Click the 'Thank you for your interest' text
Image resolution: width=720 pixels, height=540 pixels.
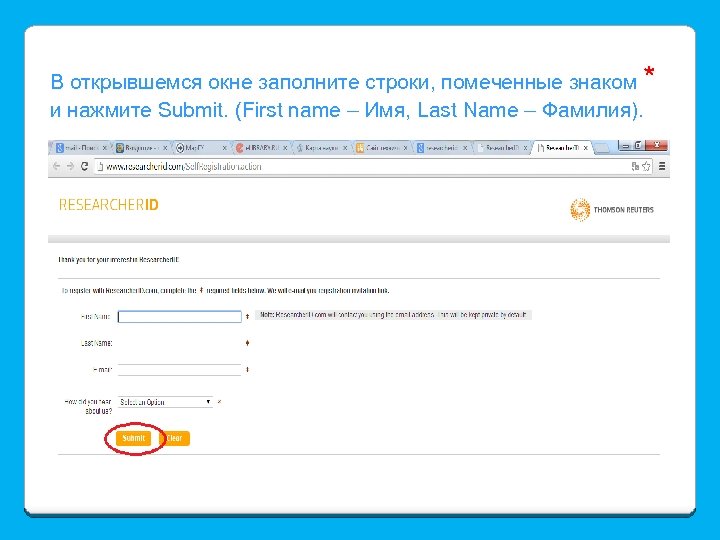point(118,260)
